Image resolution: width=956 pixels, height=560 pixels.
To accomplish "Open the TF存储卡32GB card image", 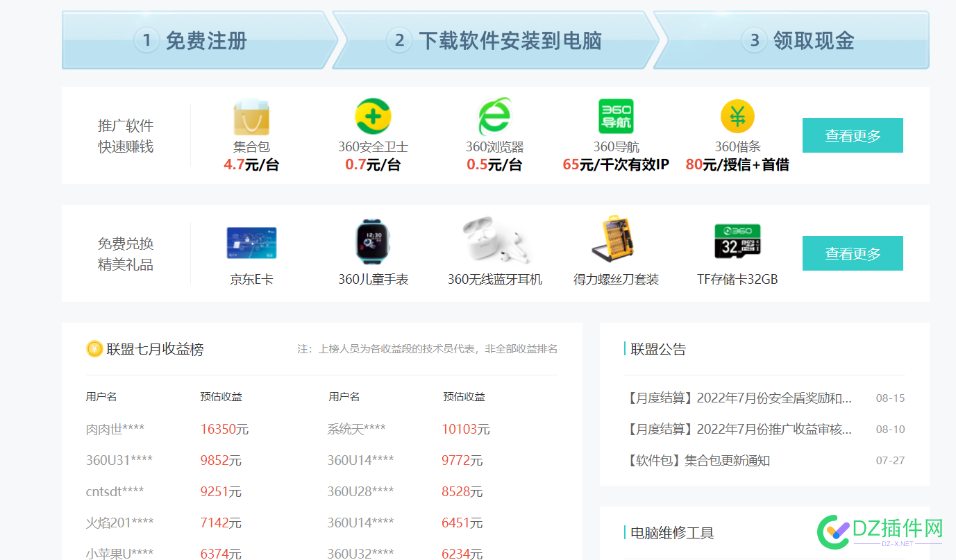I will [x=737, y=242].
